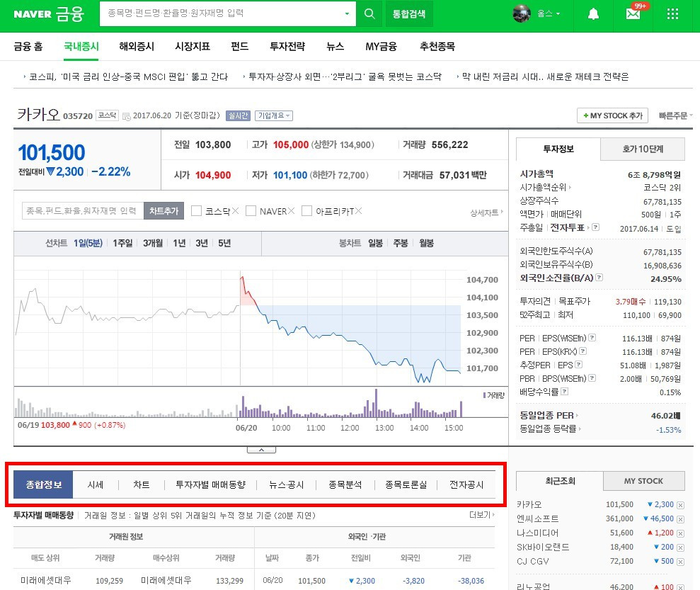
Task: Click the NAVER 금융 logo
Action: coord(48,14)
